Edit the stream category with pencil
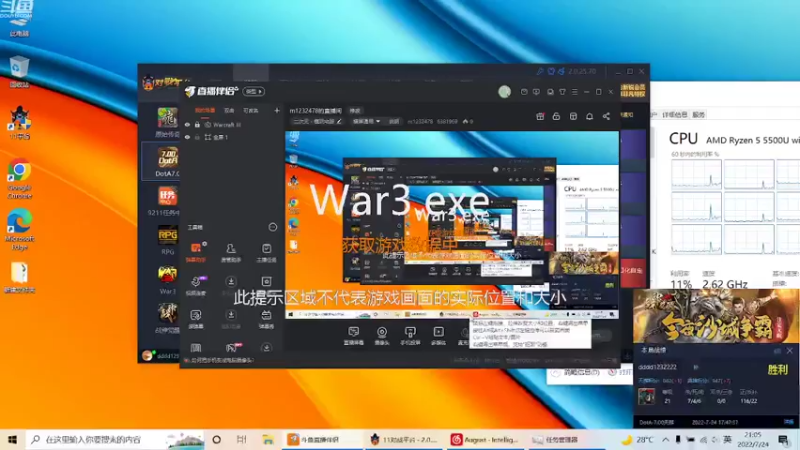The height and width of the screenshot is (450, 800). pyautogui.click(x=339, y=121)
